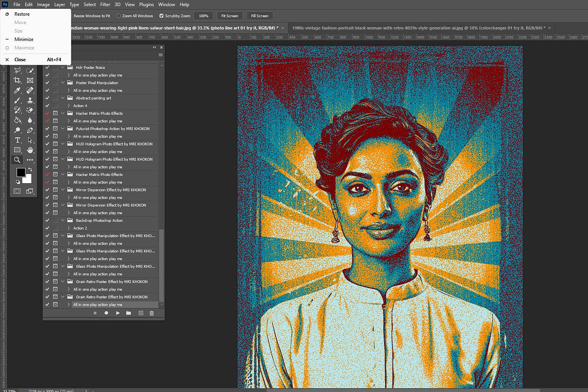The image size is (588, 392).
Task: Select the Horizontal Type tool
Action: pyautogui.click(x=17, y=140)
